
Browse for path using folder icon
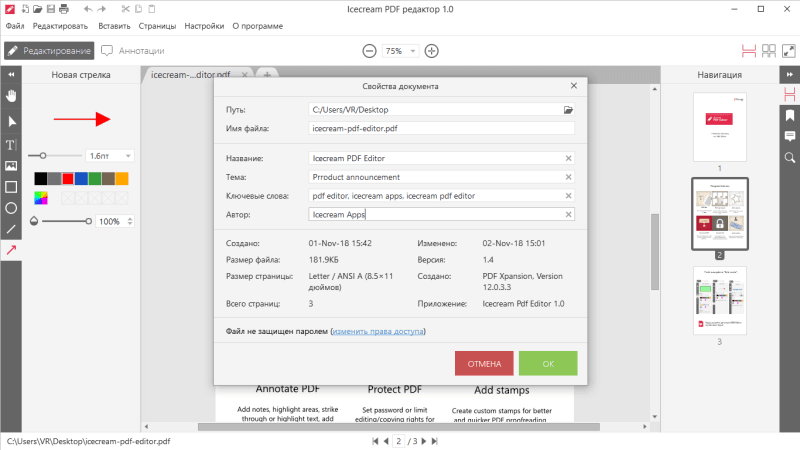pos(568,110)
